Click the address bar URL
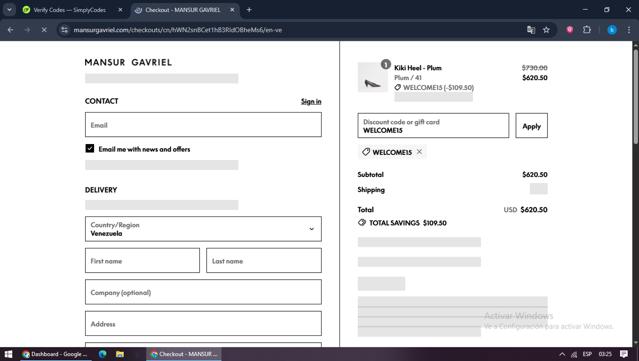The width and height of the screenshot is (639, 361). tap(178, 30)
